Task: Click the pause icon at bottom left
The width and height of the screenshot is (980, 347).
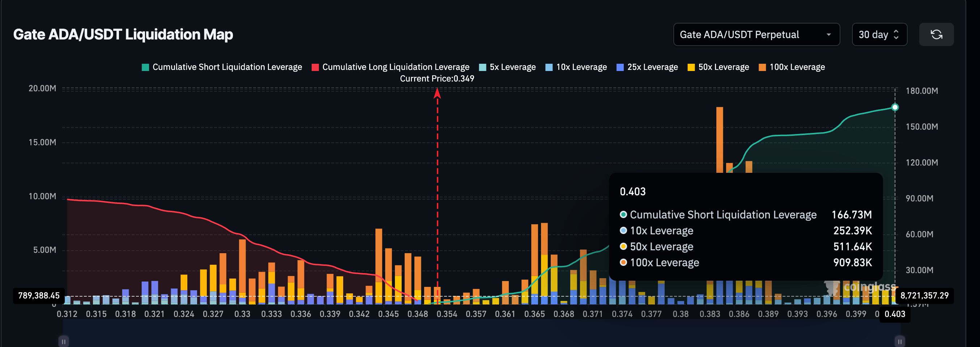Action: [63, 342]
